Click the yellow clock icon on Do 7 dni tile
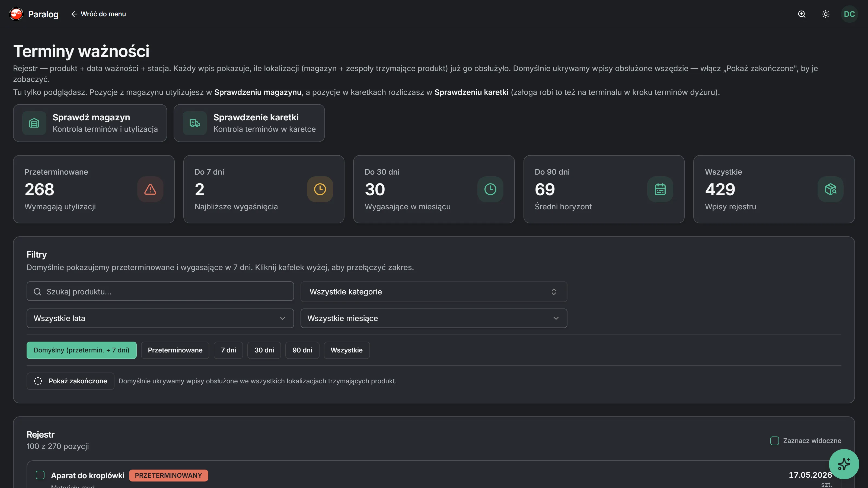The image size is (868, 488). [x=320, y=189]
